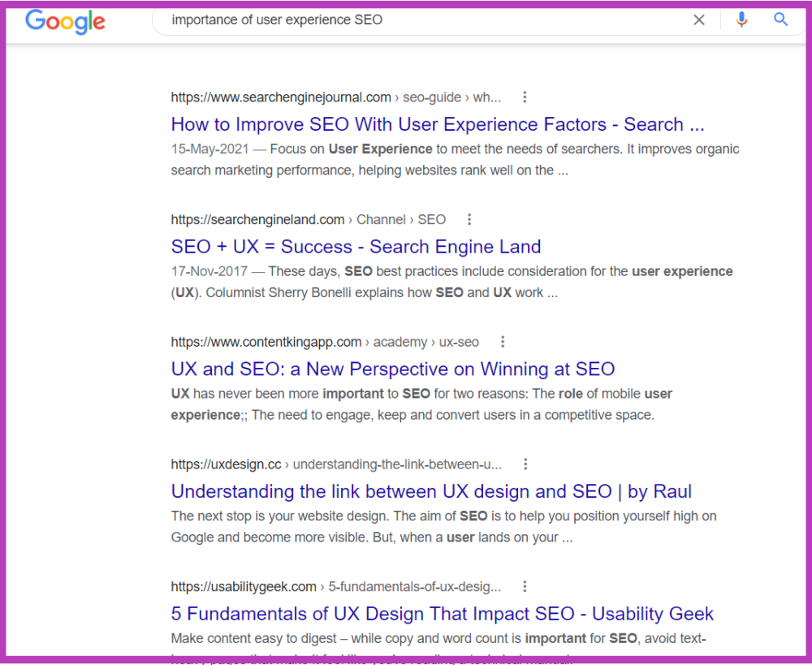
Task: Open result options beside 'understanding-the-link-between-u...'
Action: 526,464
